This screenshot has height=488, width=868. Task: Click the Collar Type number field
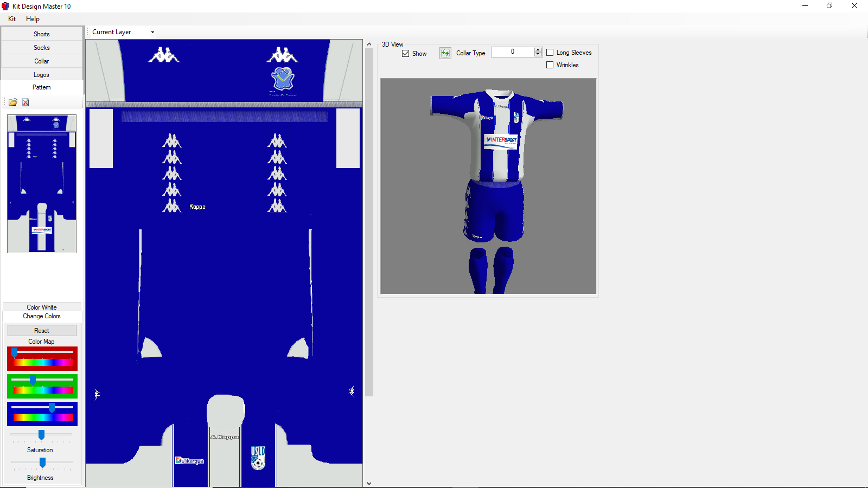point(513,52)
